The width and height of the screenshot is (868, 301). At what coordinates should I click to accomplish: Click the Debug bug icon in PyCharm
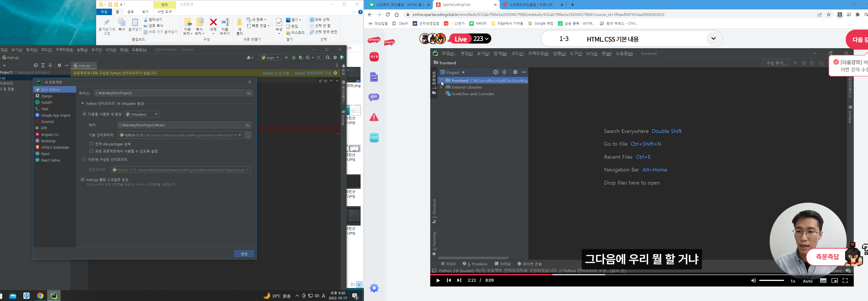point(294,58)
